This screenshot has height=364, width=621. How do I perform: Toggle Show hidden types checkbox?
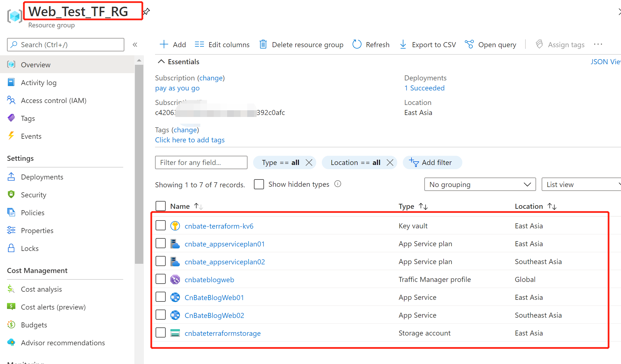click(x=259, y=184)
